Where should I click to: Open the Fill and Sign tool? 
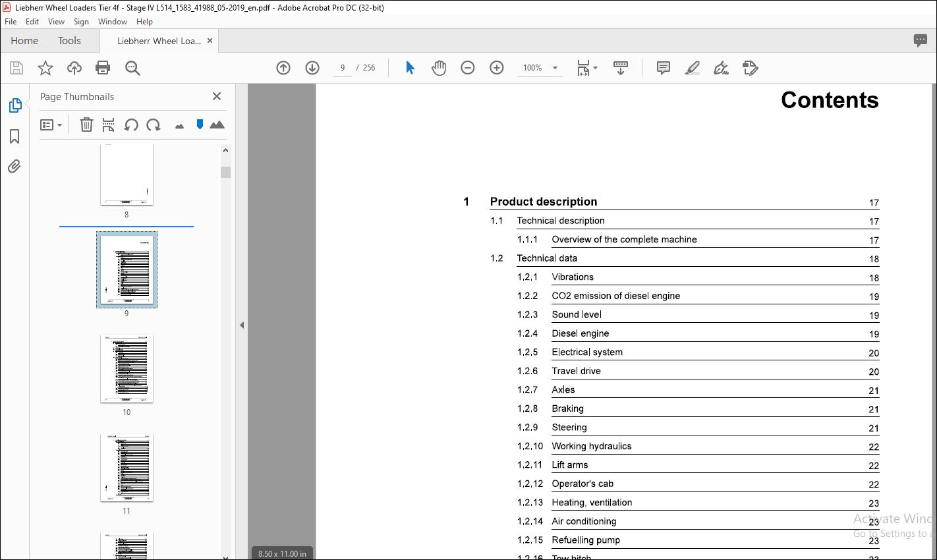point(722,68)
